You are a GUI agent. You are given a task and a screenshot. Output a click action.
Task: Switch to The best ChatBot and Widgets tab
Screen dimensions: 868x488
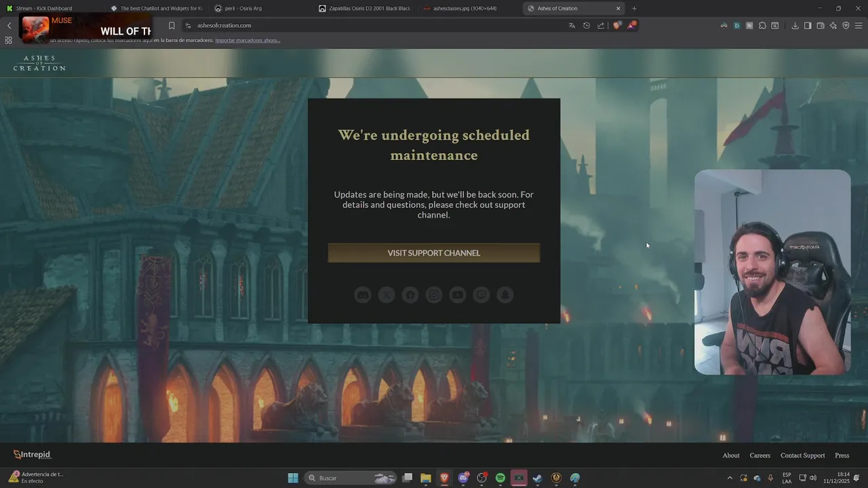coord(156,8)
